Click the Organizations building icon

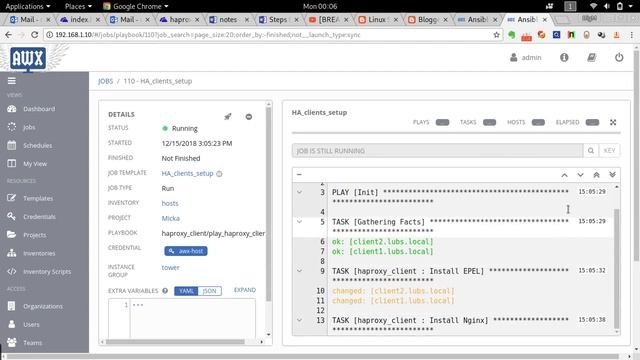[11, 306]
